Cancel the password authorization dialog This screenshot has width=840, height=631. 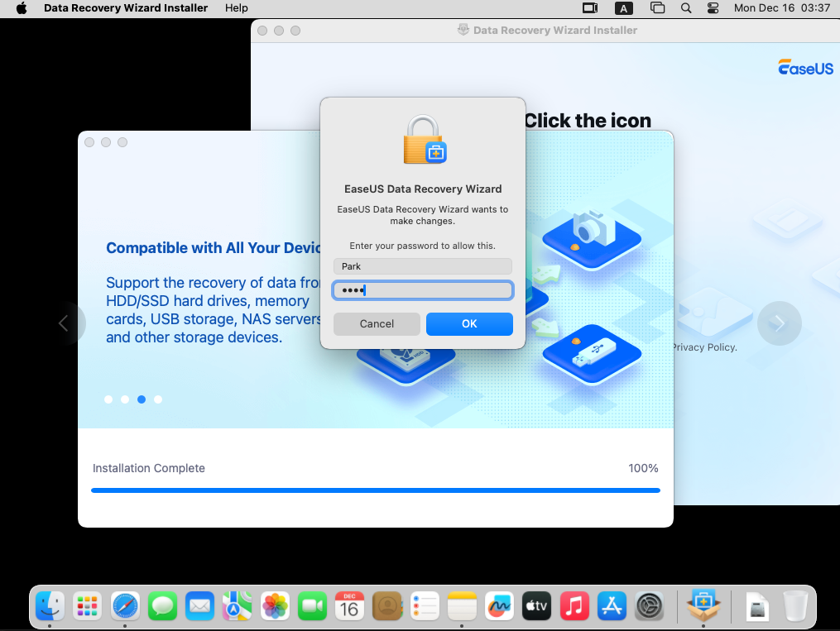point(377,324)
